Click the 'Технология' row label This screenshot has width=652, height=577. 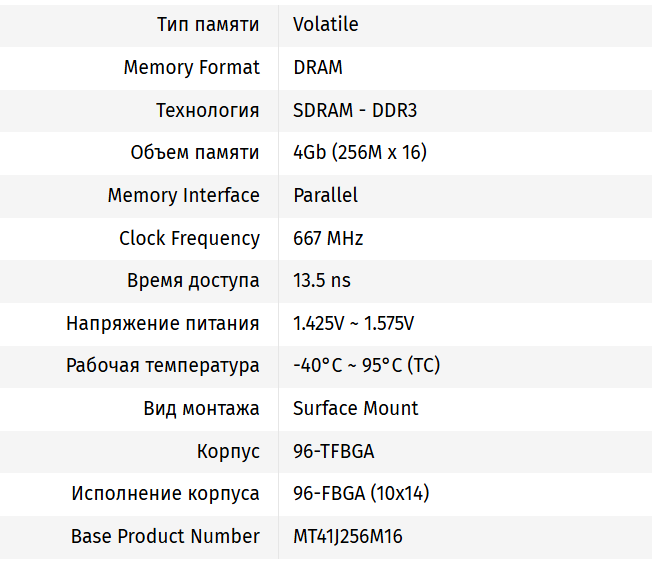click(208, 110)
